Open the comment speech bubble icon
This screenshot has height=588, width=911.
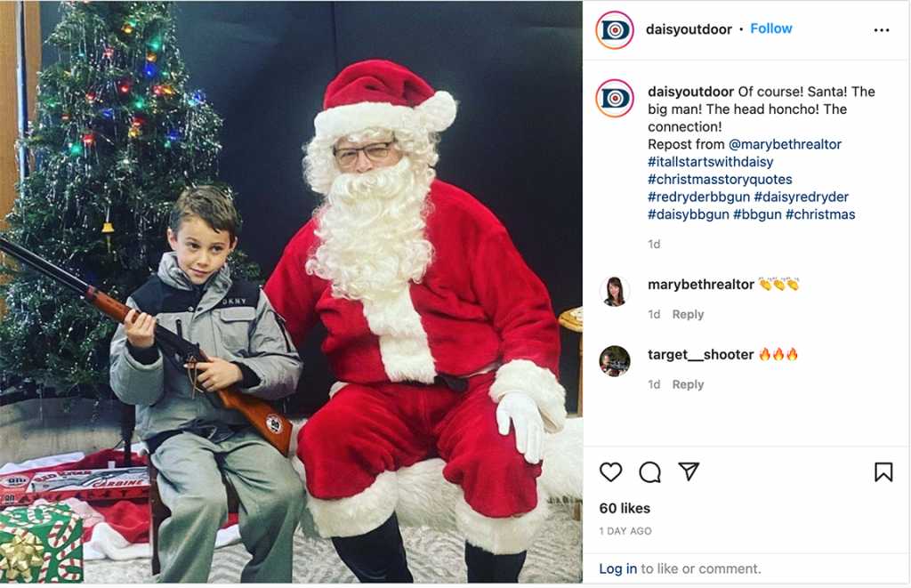tap(649, 472)
